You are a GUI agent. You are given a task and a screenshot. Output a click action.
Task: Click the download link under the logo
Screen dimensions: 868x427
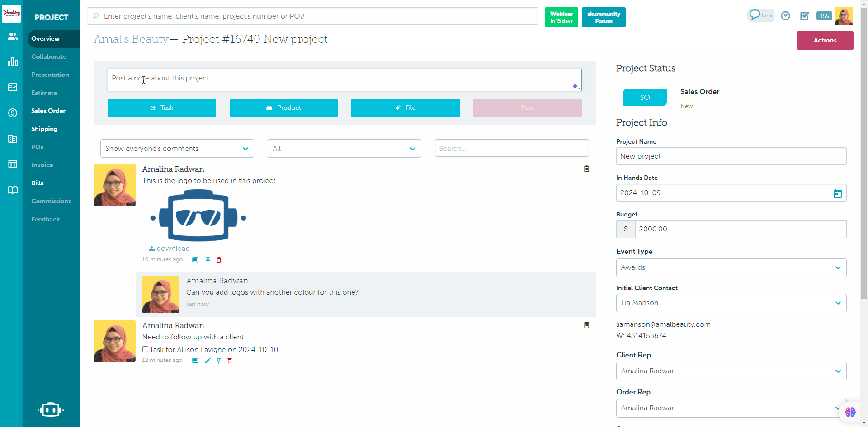pyautogui.click(x=173, y=249)
